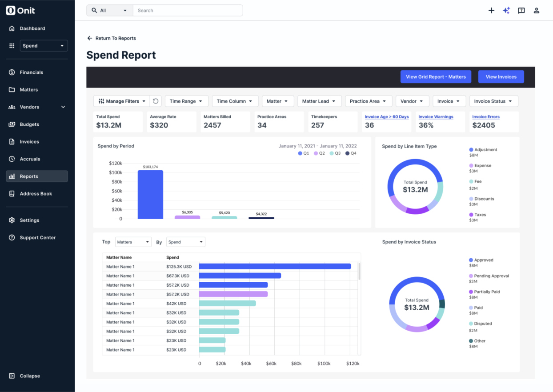Click the reset filters refresh icon
Image resolution: width=553 pixels, height=392 pixels.
[156, 101]
